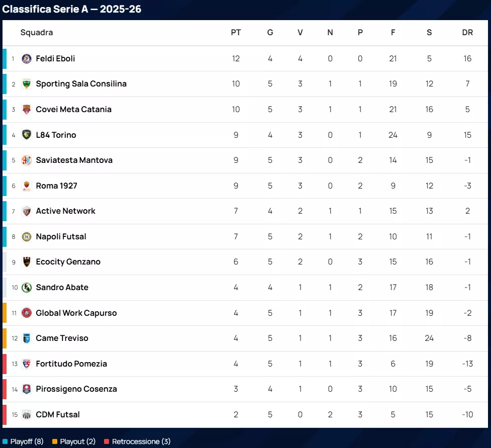Open the Sandro Abate team link
The image size is (491, 448).
pos(62,288)
